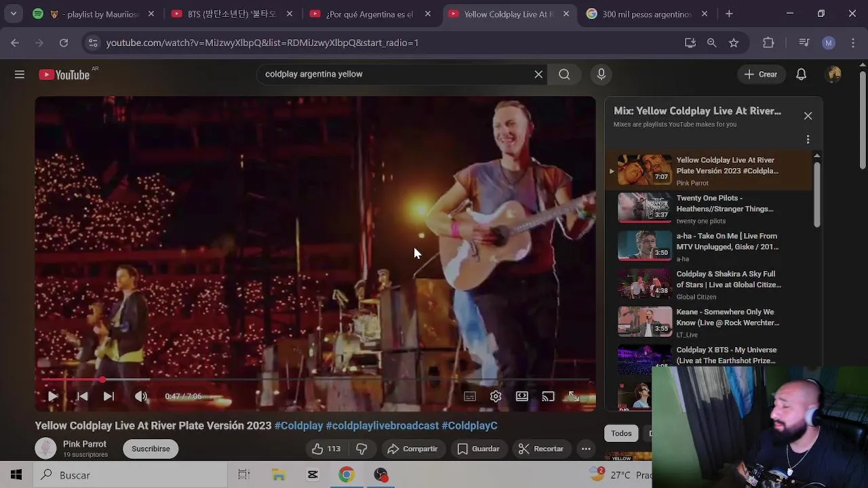Screen dimensions: 868x488
Task: Open the player settings gear
Action: (496, 396)
